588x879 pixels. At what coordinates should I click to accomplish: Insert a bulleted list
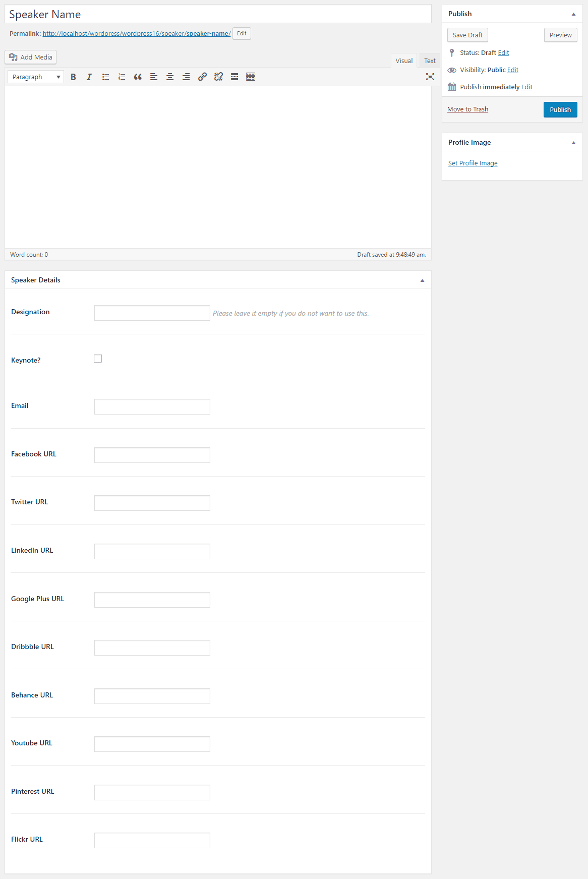tap(105, 77)
